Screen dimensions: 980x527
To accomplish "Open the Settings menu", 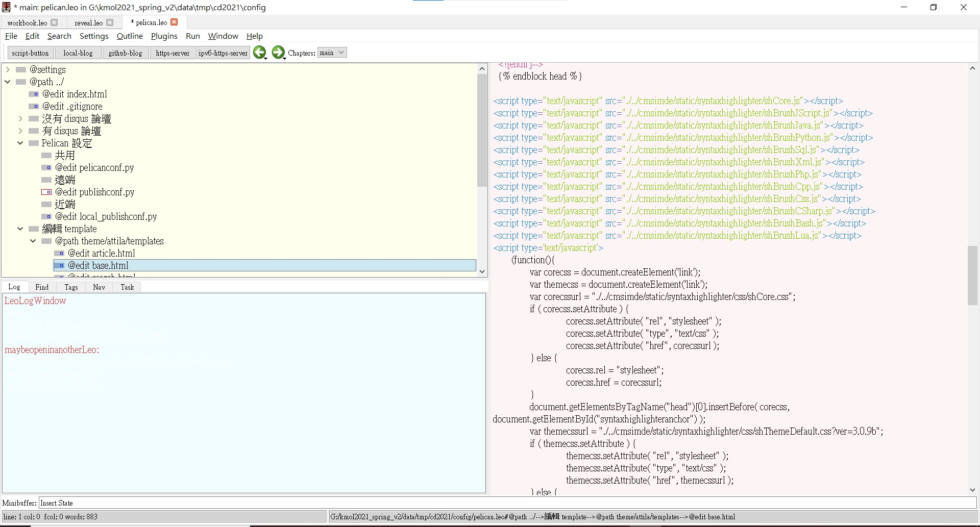I will (94, 36).
